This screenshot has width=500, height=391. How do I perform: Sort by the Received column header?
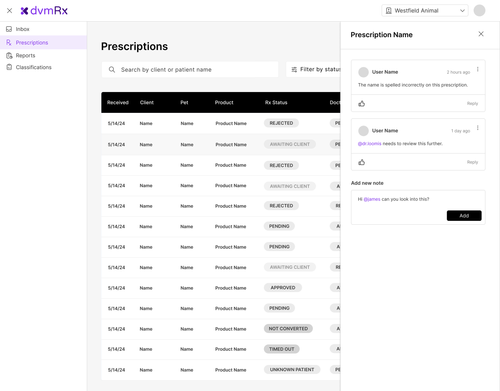[118, 102]
